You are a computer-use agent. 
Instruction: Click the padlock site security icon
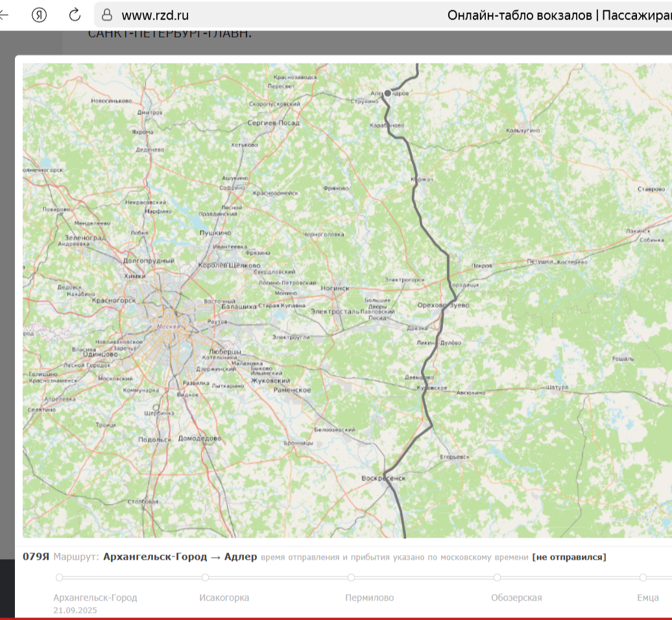coord(108,15)
